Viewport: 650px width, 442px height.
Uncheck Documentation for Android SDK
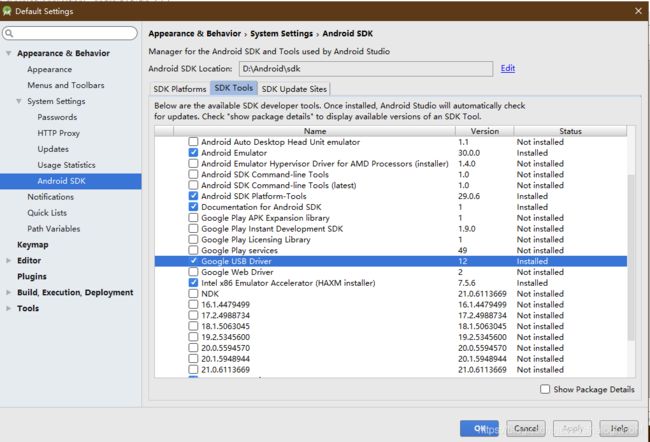point(193,206)
